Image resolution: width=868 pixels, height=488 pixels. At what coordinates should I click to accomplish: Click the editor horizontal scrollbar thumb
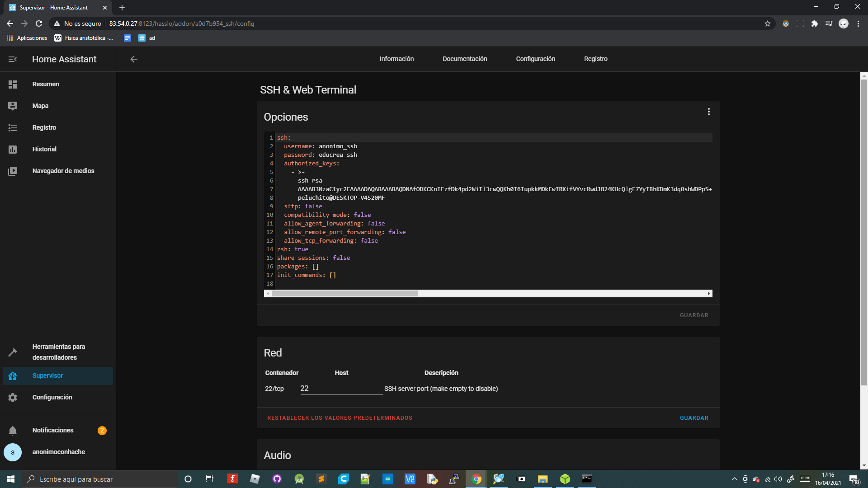344,294
